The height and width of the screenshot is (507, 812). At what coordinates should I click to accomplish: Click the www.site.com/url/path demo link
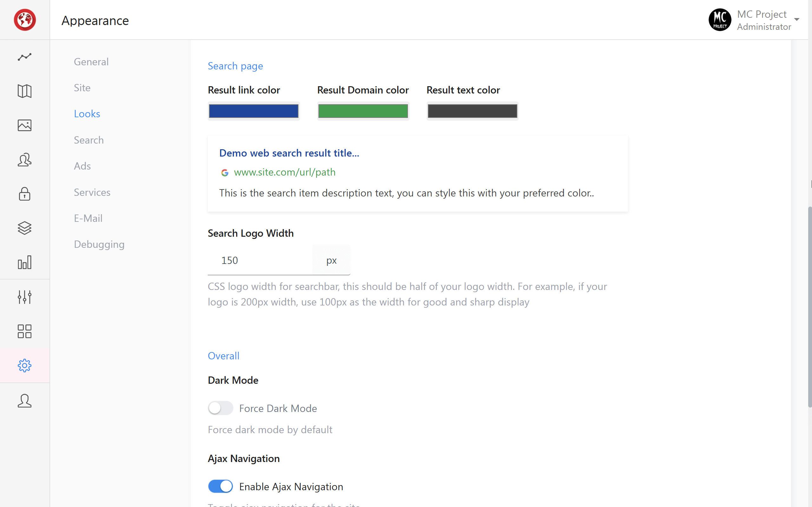coord(285,172)
